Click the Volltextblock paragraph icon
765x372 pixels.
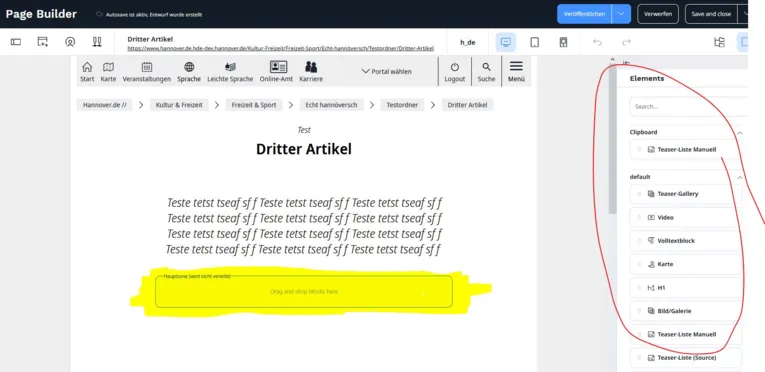point(651,241)
